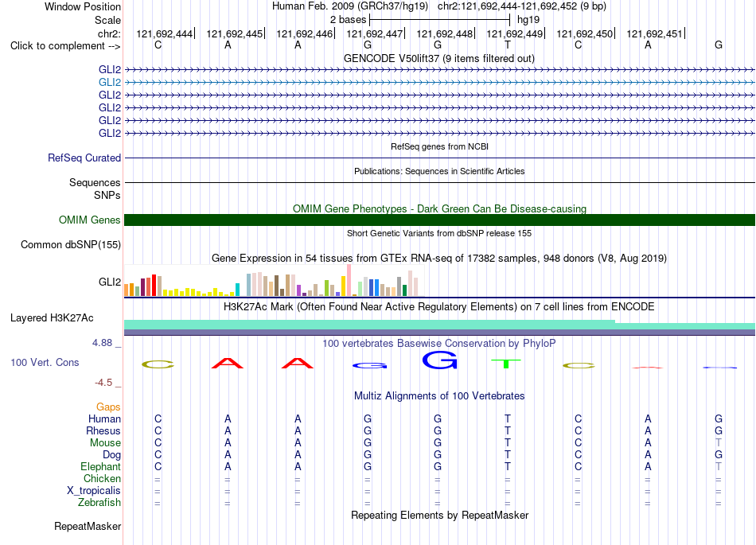Select the Mouse species label
This screenshot has width=756, height=545.
[x=105, y=443]
